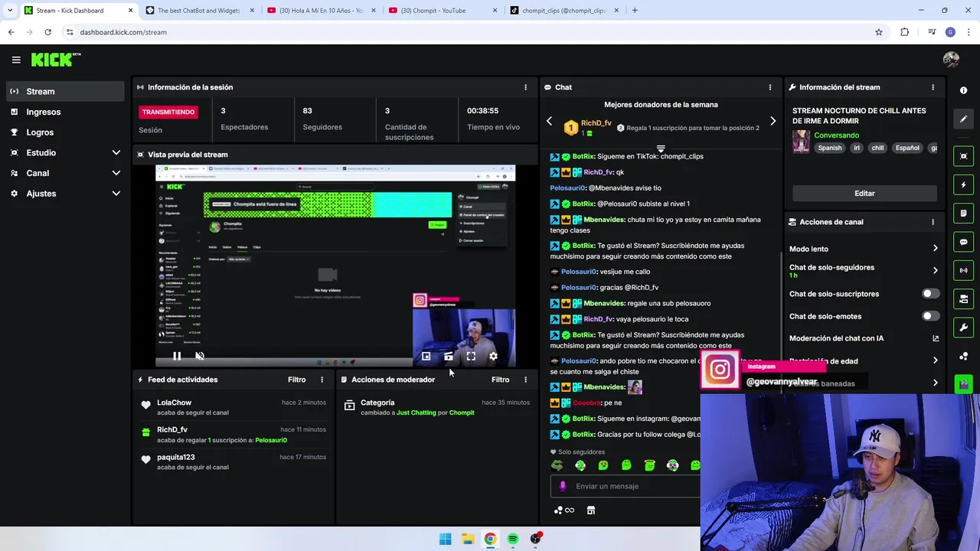This screenshot has width=980, height=551.
Task: Toggle the stream preview panel icon
Action: pos(963,156)
